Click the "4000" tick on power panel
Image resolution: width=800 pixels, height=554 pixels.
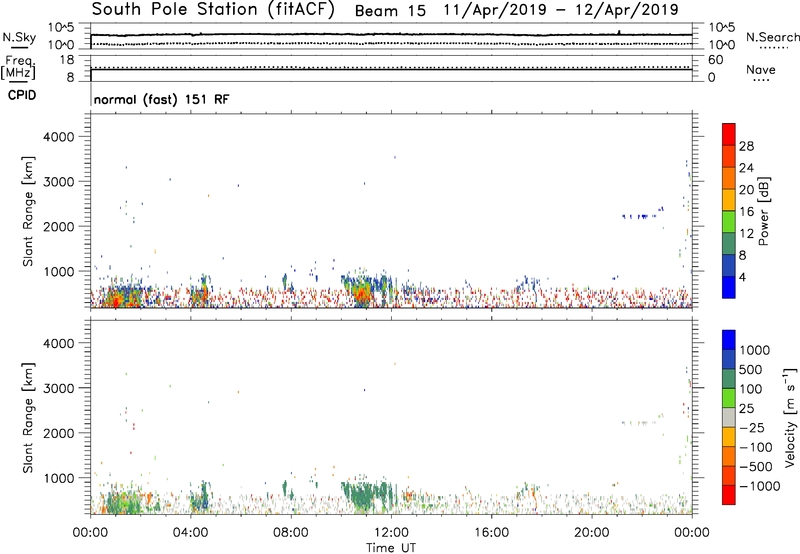(58, 137)
